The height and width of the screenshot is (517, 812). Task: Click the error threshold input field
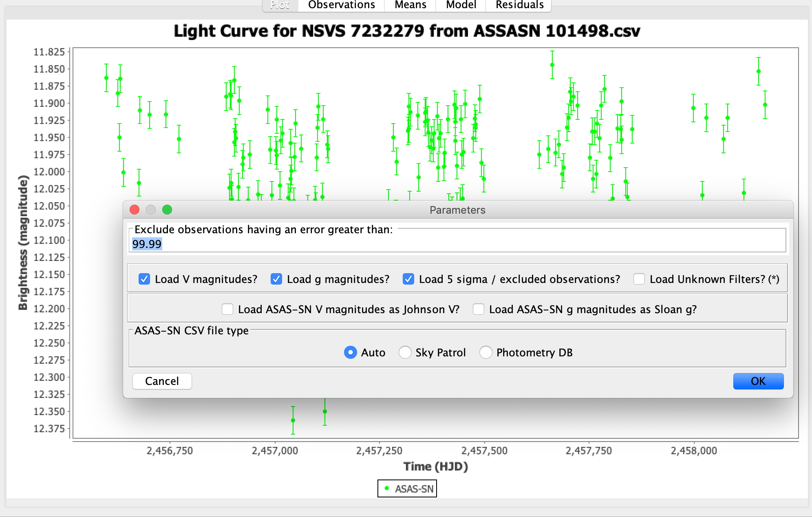pos(457,244)
